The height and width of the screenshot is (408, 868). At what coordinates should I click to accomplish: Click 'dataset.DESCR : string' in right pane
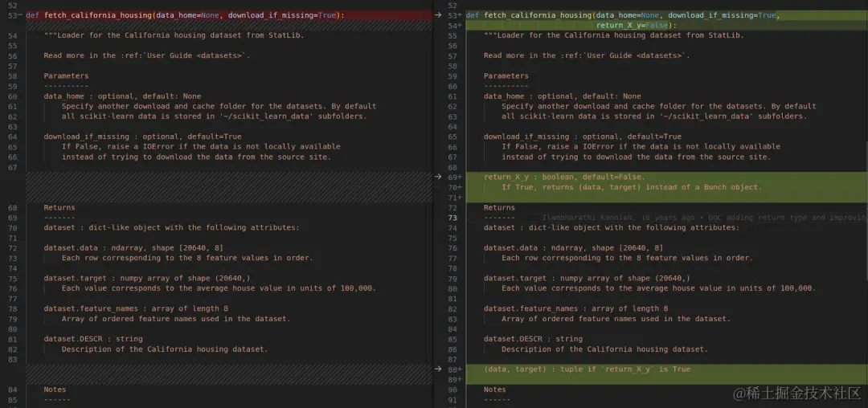coord(533,339)
